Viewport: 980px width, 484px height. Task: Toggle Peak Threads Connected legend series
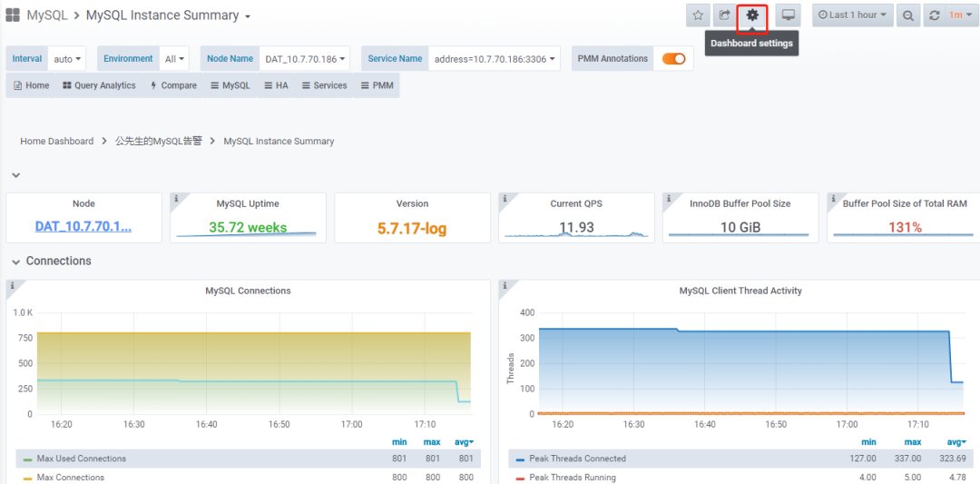point(577,459)
